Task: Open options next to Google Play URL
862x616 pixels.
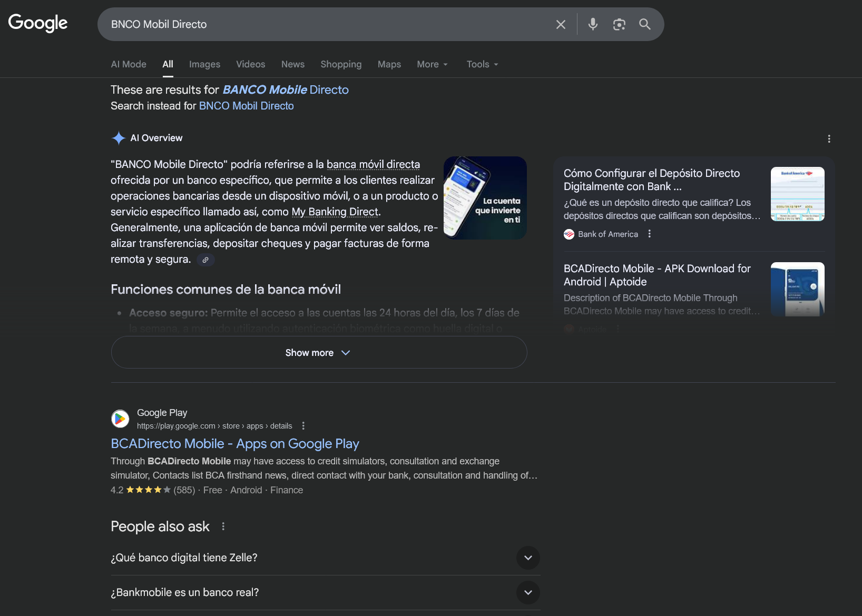Action: pyautogui.click(x=303, y=426)
